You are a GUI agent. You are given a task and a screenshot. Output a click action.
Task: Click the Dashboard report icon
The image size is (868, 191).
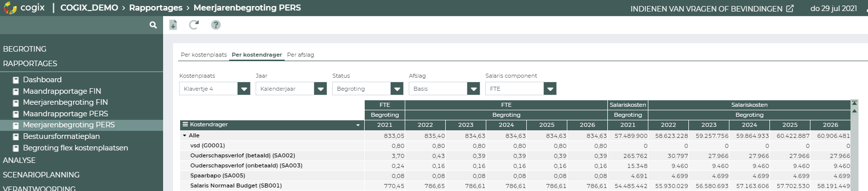[x=16, y=80]
